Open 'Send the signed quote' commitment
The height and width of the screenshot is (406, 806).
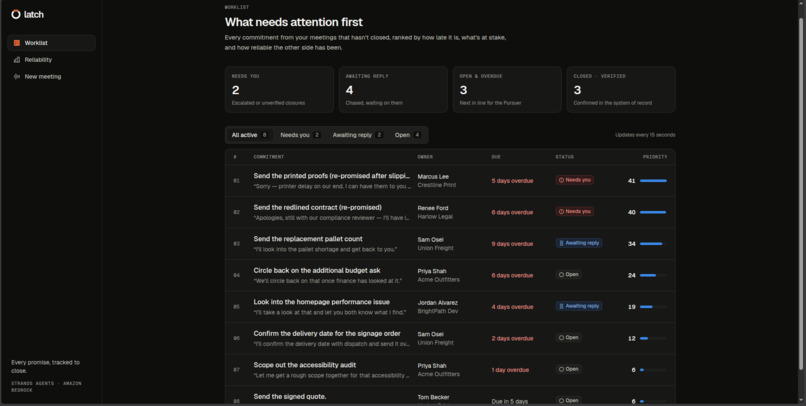(289, 397)
